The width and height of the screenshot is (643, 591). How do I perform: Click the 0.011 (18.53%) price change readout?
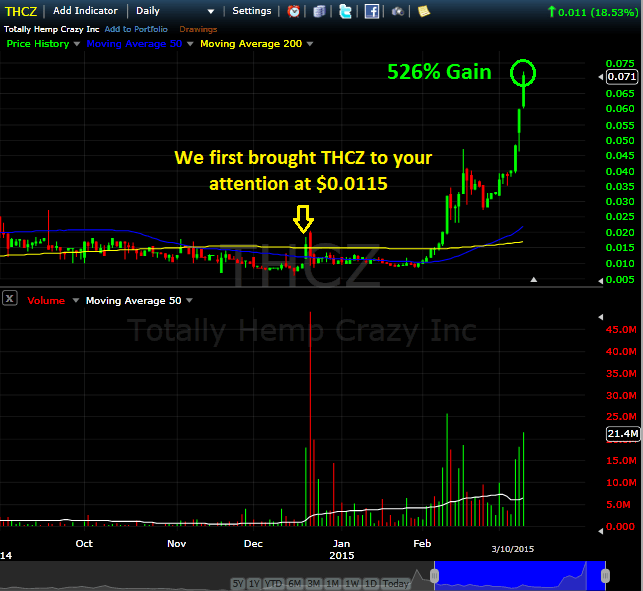[x=593, y=12]
